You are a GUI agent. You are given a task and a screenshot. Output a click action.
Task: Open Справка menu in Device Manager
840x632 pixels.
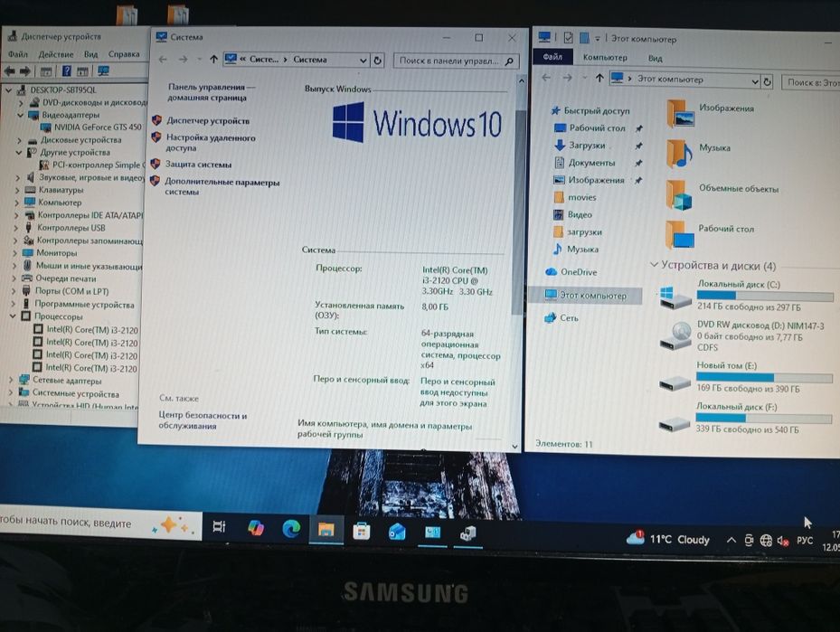(x=124, y=54)
